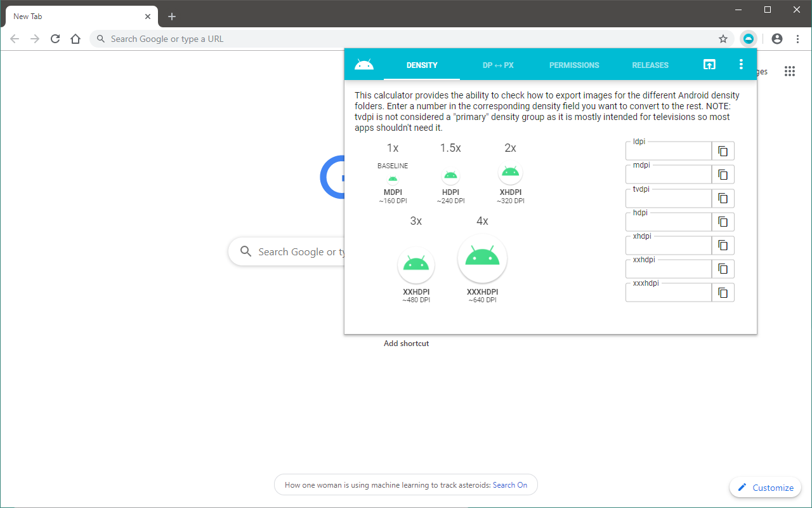Click into the mdpi input field
The width and height of the screenshot is (812, 508).
(669, 175)
